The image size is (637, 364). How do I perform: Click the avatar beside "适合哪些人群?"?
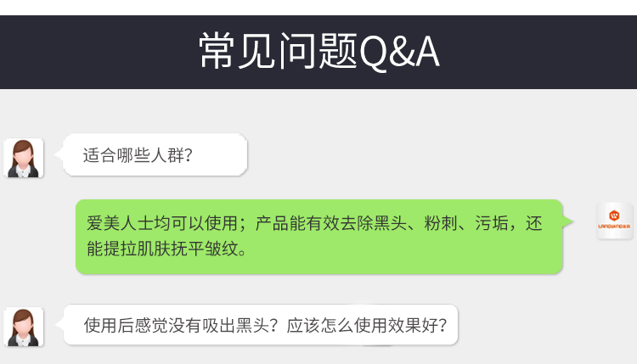click(24, 158)
